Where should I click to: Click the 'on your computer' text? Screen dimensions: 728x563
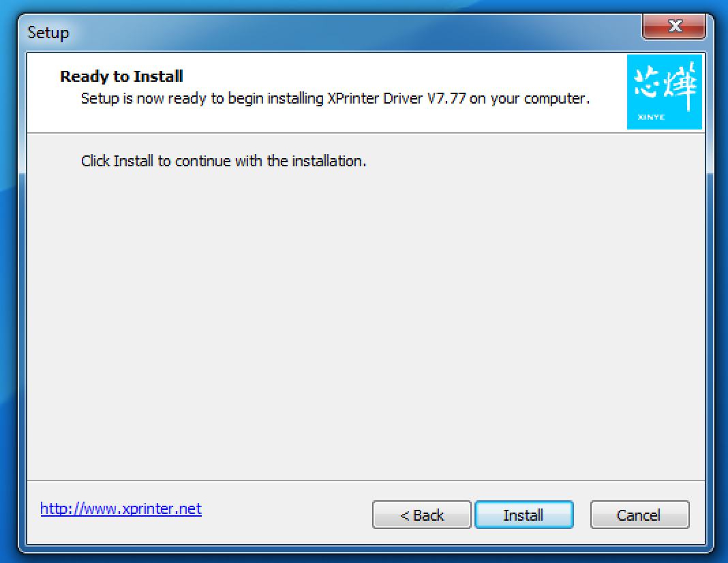529,98
